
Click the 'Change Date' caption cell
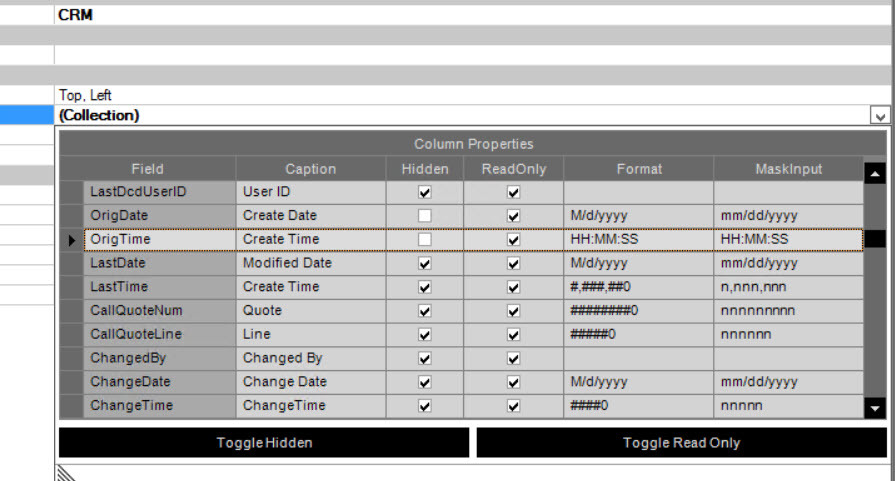tap(311, 382)
